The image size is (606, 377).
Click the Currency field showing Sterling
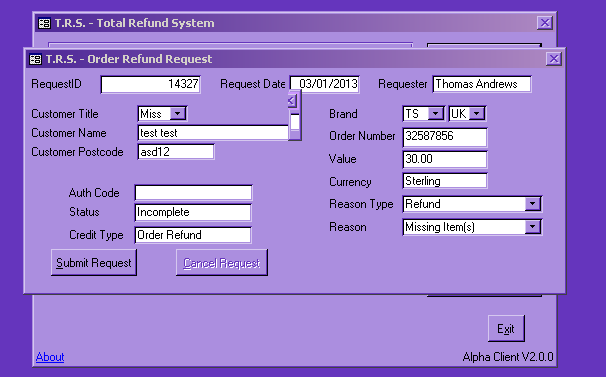pos(445,181)
